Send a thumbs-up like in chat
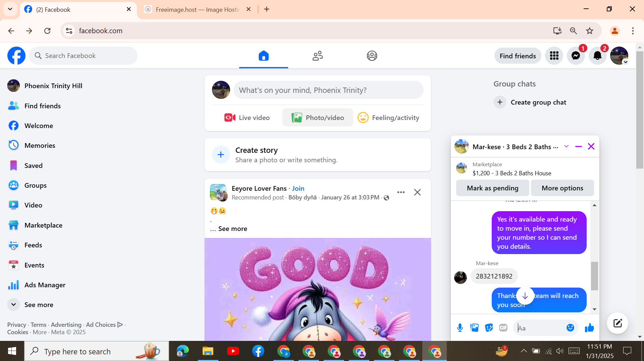This screenshot has height=361, width=644. pyautogui.click(x=589, y=328)
